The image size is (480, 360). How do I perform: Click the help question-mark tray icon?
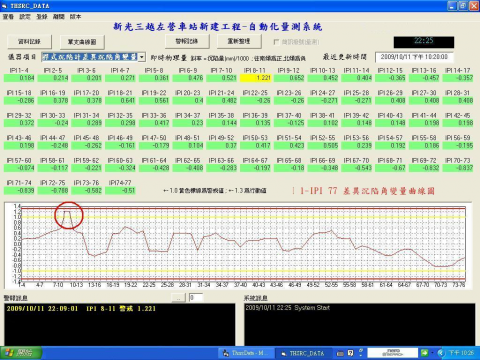350,353
